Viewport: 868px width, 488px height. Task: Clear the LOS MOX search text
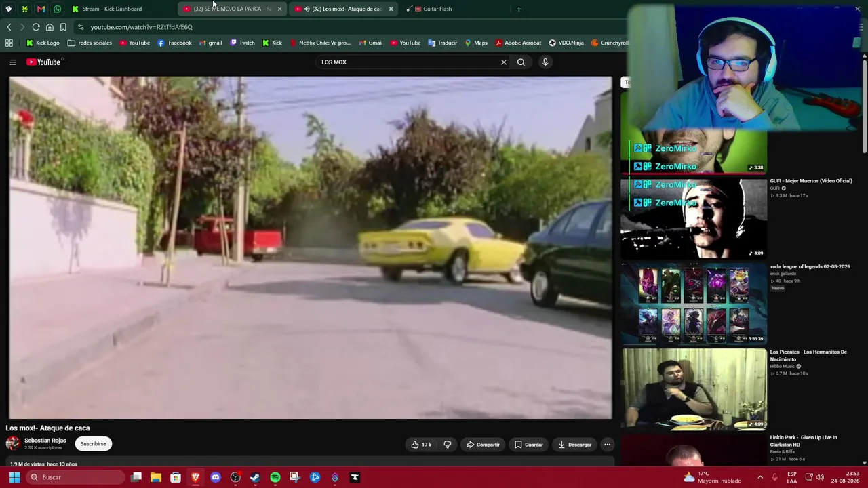pos(503,62)
